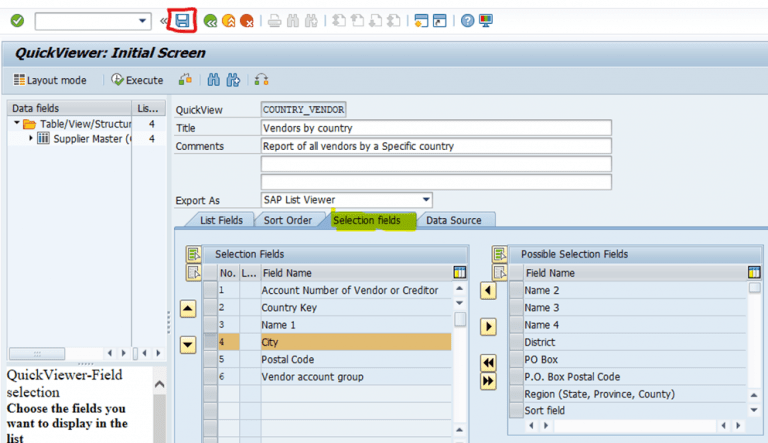Collapse the Table/View/Structure tree node

(17, 124)
